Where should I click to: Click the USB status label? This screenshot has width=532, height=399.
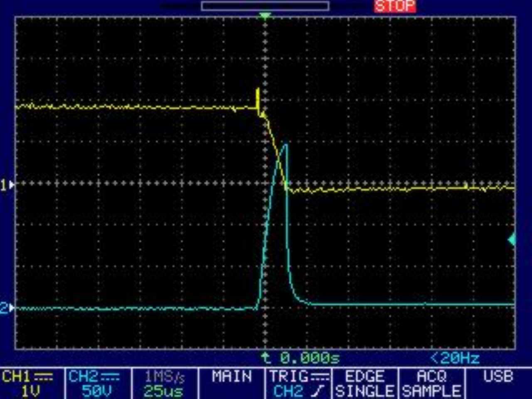click(498, 377)
